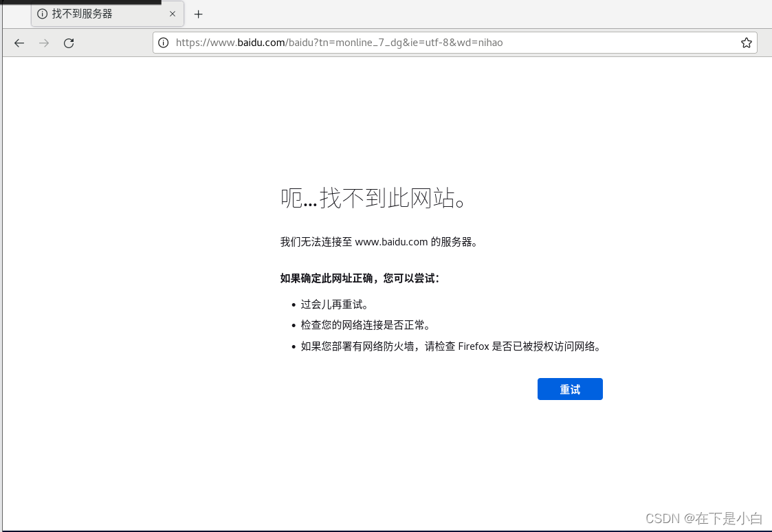Click the text 我们无法连接至 www.baidu.com 的服务器
The width and height of the screenshot is (772, 532).
coord(379,242)
